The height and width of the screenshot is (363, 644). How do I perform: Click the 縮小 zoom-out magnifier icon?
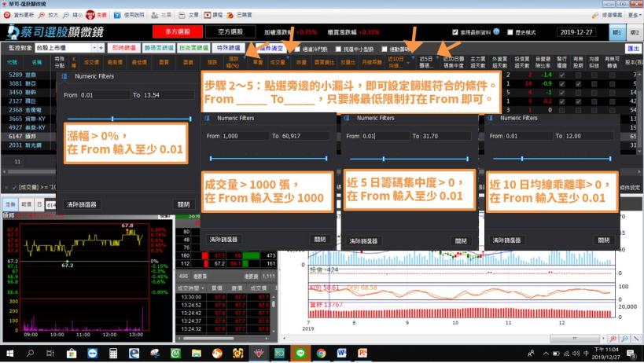[x=66, y=15]
